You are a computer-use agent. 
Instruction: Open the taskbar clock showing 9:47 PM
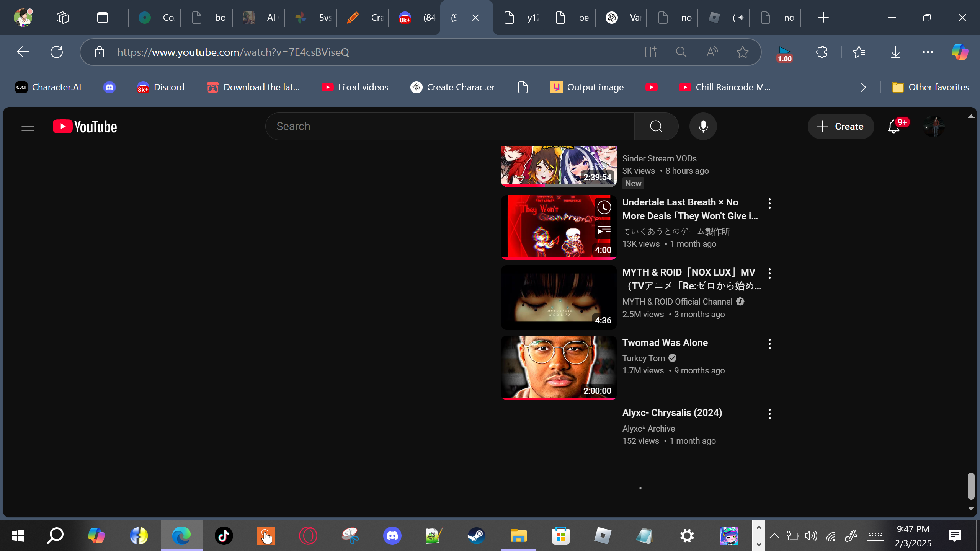point(913,536)
